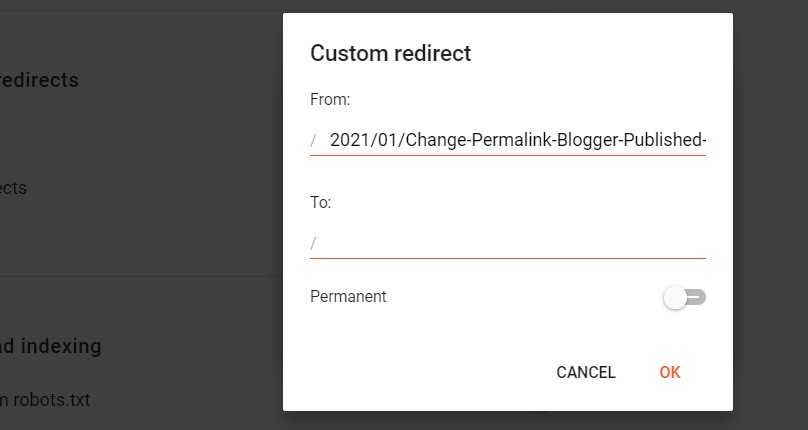Image resolution: width=808 pixels, height=430 pixels.
Task: Click the To: label
Action: tap(320, 202)
